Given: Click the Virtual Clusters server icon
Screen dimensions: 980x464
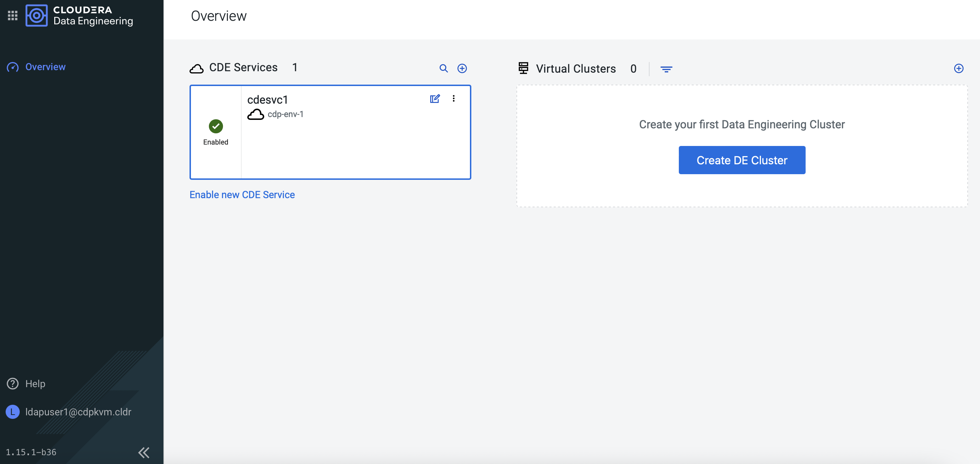Looking at the screenshot, I should pos(523,68).
